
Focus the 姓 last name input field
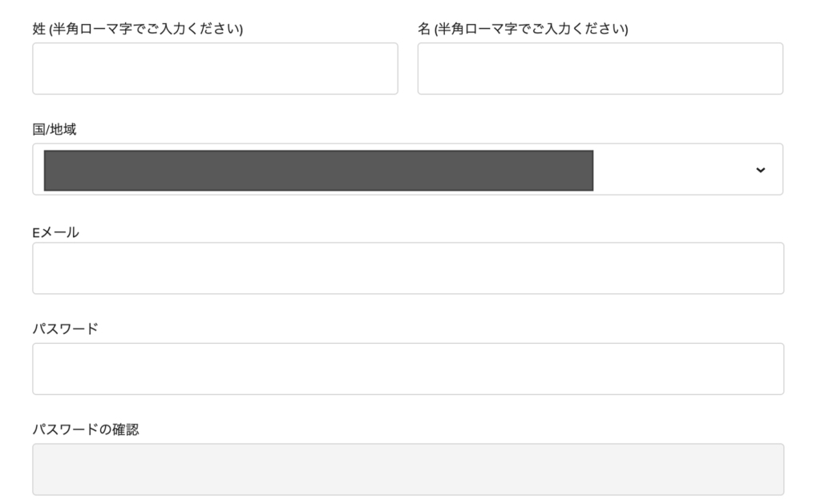tap(215, 69)
